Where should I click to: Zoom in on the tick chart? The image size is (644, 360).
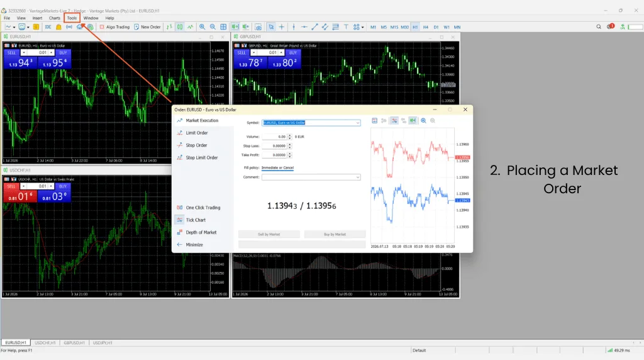point(423,121)
